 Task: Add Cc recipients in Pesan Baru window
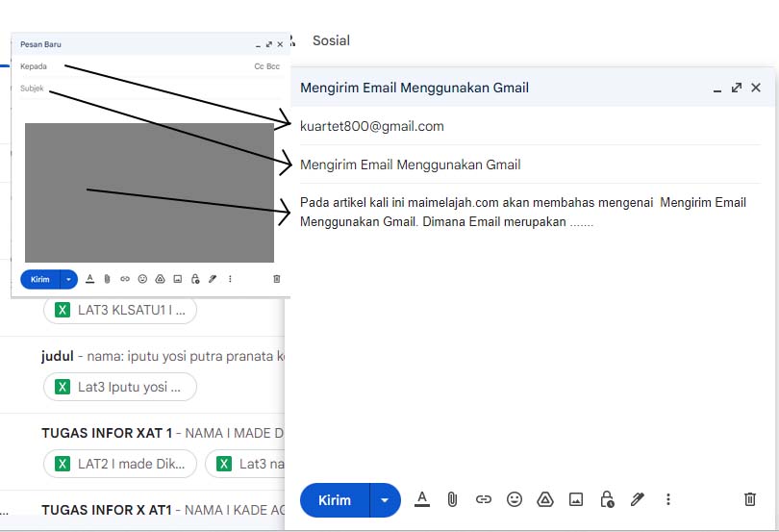[x=259, y=66]
